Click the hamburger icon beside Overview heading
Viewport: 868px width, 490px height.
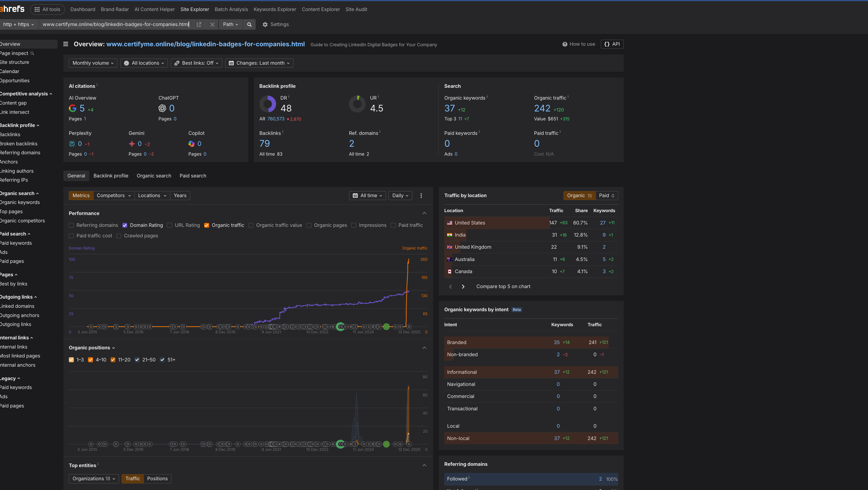65,44
